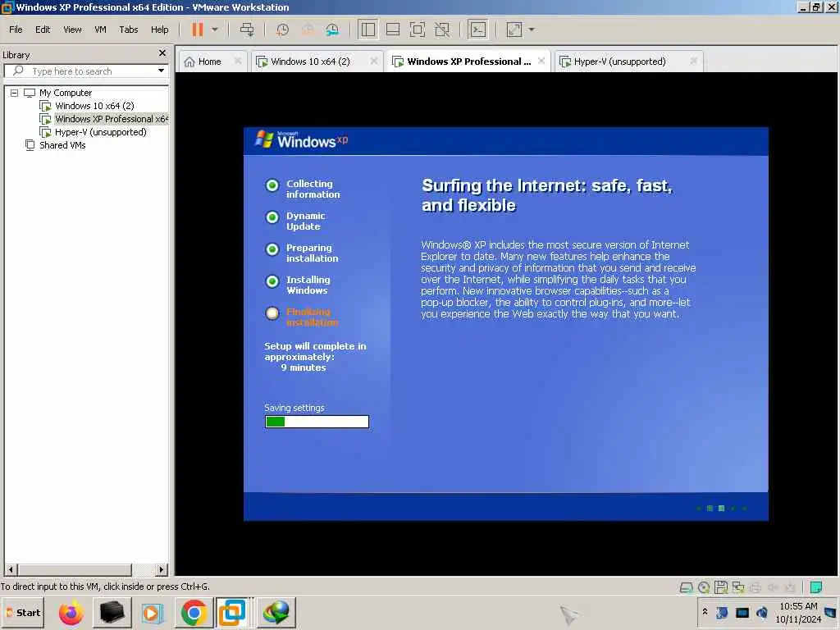Click the Saving settings progress bar
This screenshot has width=840, height=630.
317,422
